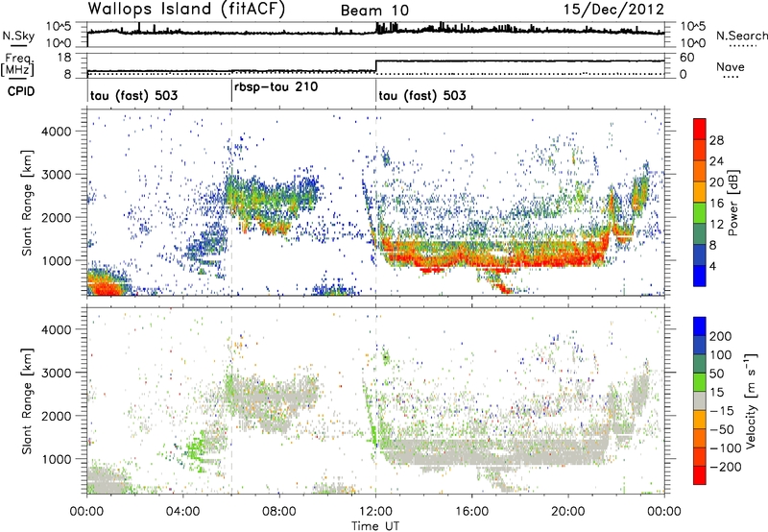The image size is (768, 532).
Task: Pick the red segment of Power colorbar
Action: (700, 130)
